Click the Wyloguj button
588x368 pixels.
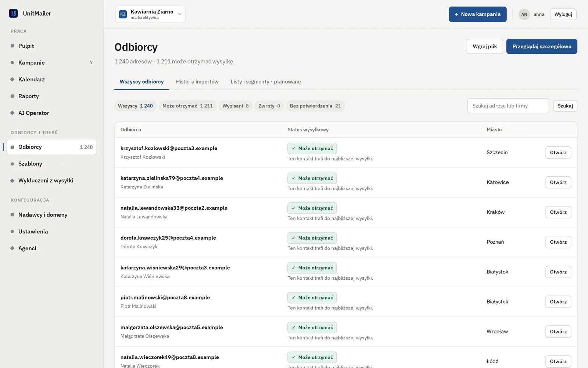click(x=563, y=14)
